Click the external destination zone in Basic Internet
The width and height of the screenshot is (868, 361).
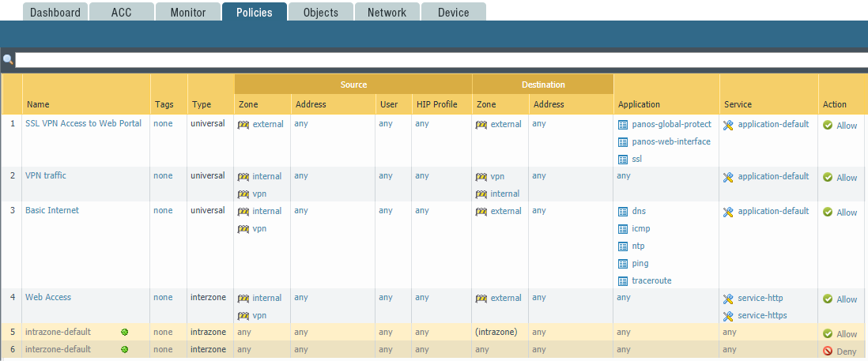tap(506, 211)
